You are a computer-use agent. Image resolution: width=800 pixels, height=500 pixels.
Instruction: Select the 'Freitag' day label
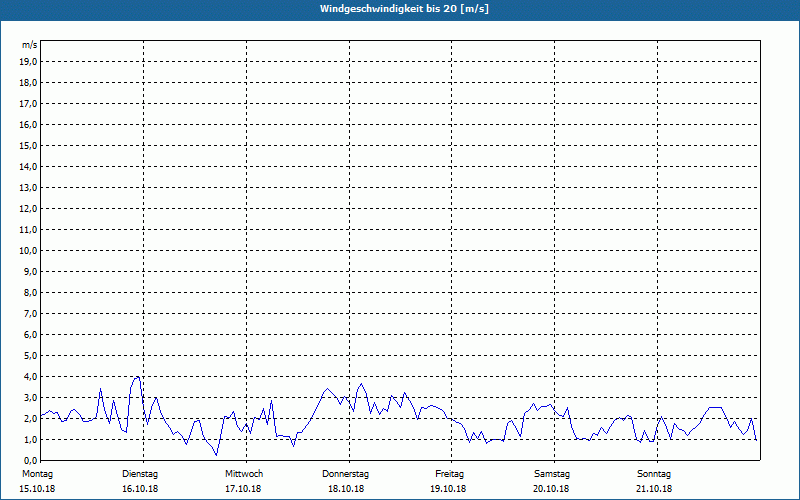coord(449,474)
